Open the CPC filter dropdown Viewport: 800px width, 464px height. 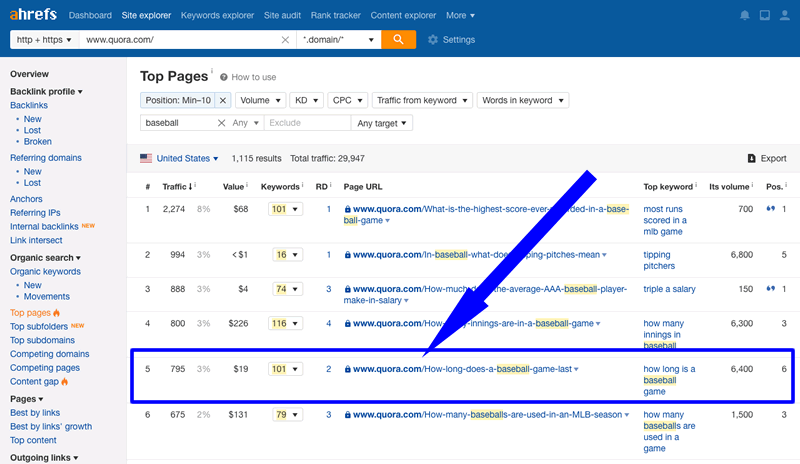pyautogui.click(x=347, y=101)
